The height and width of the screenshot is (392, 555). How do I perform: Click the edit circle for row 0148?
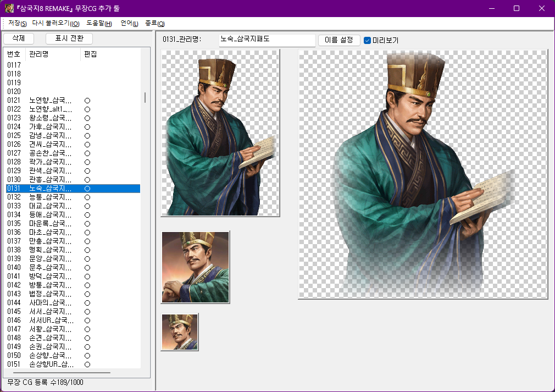point(87,338)
